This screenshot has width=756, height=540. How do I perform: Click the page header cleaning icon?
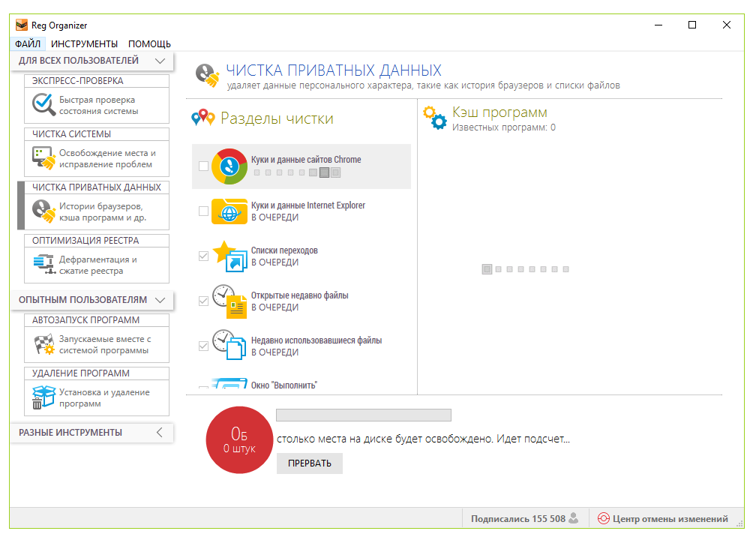207,76
